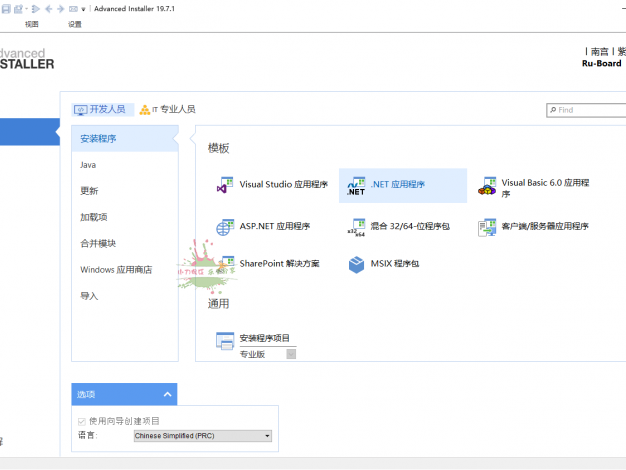This screenshot has width=626, height=470.
Task: Choose 混合 32/64-位程序包 label
Action: [410, 226]
